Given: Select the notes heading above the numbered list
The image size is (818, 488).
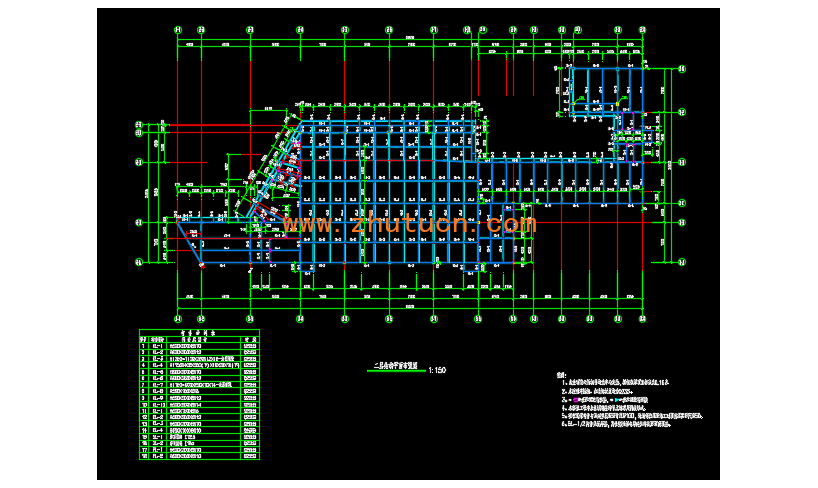Looking at the screenshot, I should (561, 375).
